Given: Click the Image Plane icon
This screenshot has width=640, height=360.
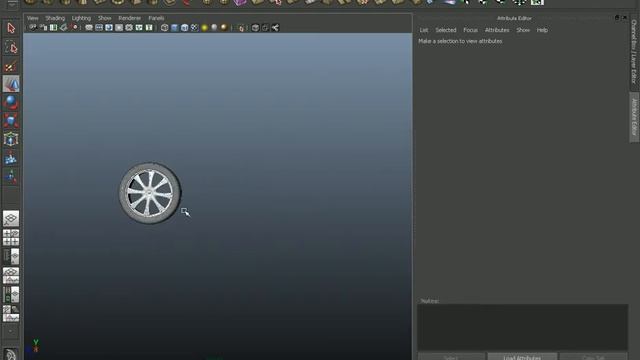Looking at the screenshot, I should tap(63, 27).
